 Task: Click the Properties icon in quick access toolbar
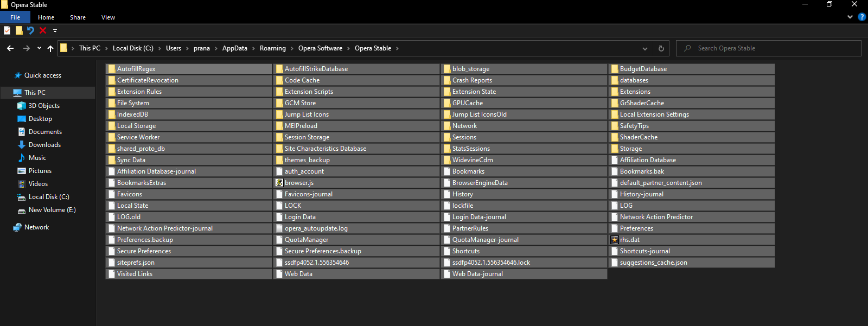coord(7,30)
